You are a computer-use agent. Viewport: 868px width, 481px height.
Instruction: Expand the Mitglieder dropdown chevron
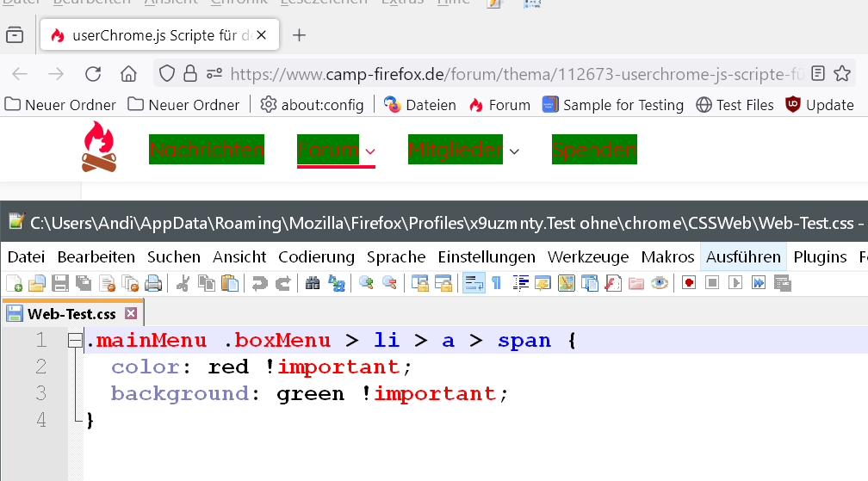tap(514, 151)
